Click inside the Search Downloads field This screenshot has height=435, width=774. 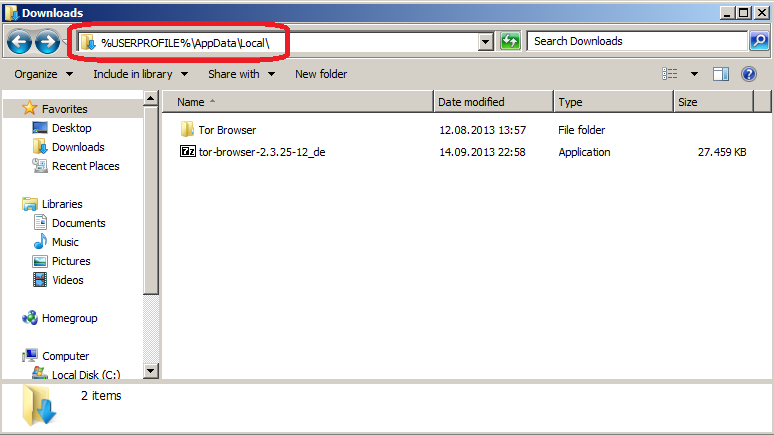pos(635,41)
